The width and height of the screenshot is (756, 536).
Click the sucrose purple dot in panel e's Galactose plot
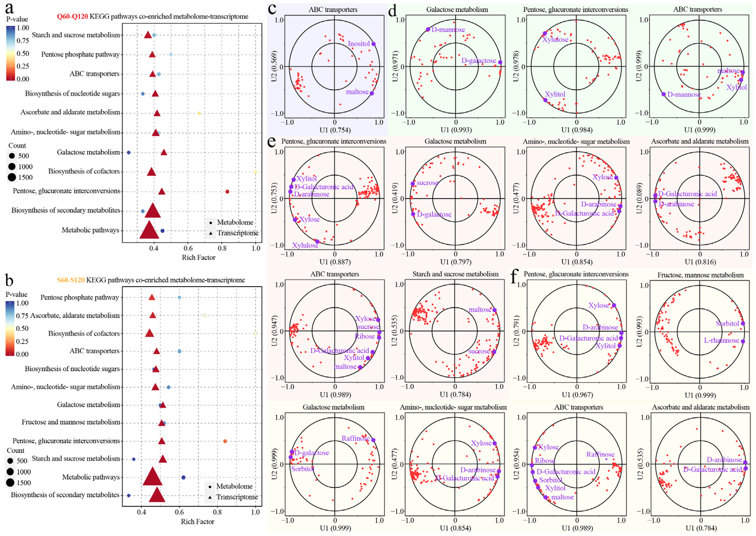coord(413,184)
